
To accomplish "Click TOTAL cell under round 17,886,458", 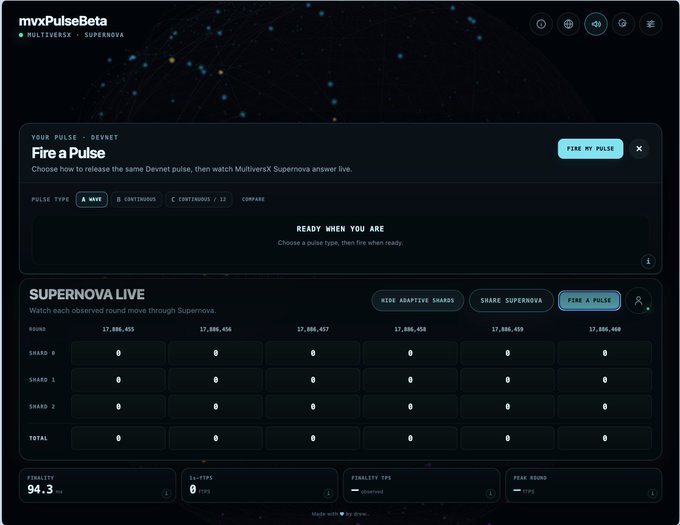I will pos(410,438).
